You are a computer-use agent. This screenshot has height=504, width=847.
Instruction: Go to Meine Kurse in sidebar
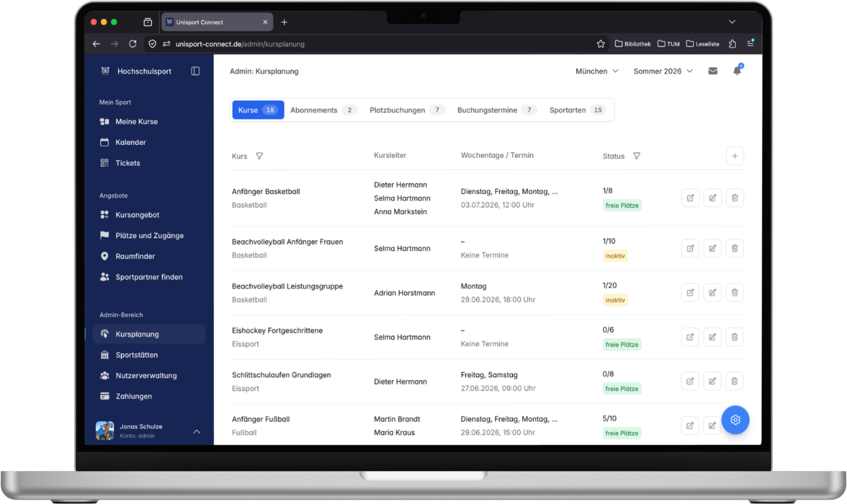pos(149,121)
